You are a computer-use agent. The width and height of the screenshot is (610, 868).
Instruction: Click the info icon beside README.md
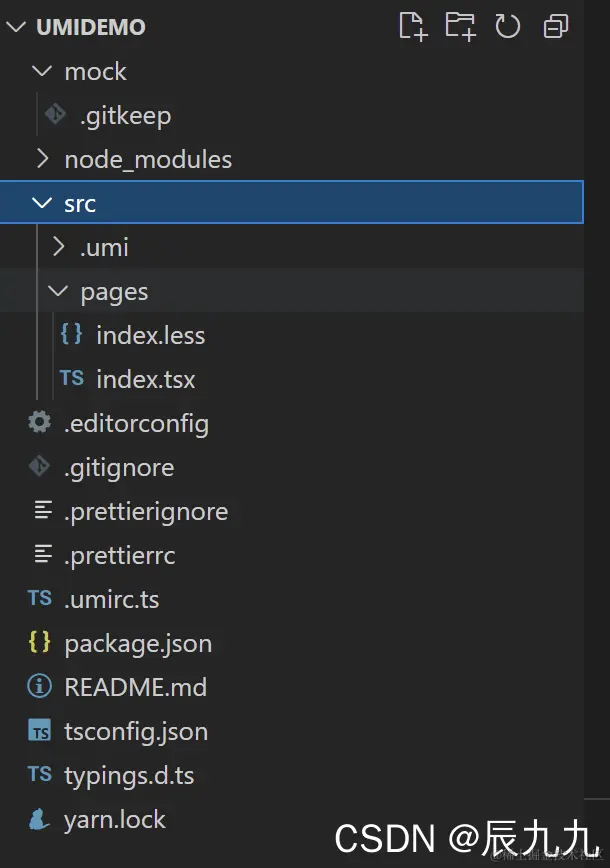pos(40,687)
